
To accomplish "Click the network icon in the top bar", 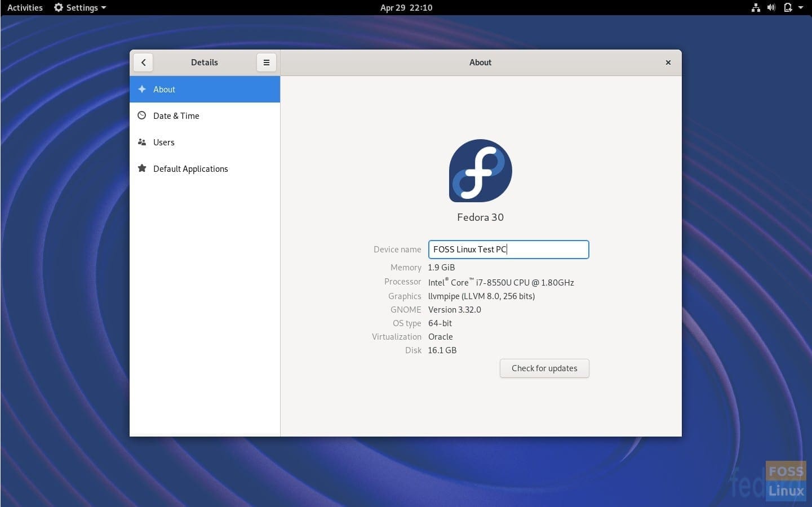I will point(756,7).
